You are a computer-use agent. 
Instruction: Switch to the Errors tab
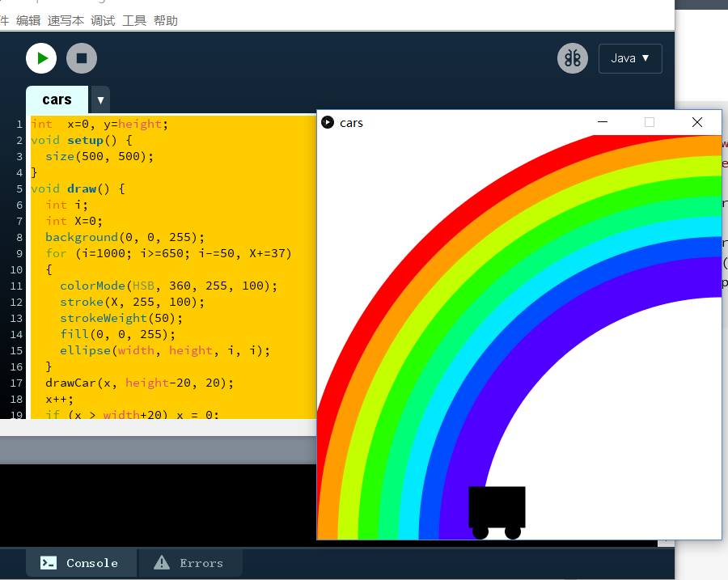(x=190, y=563)
